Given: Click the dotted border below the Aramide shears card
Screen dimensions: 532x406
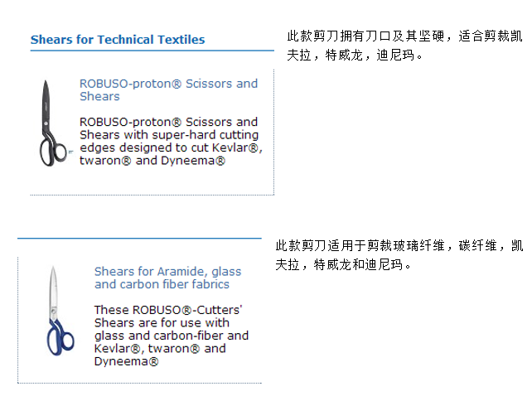Looking at the screenshot, I should pyautogui.click(x=138, y=383).
